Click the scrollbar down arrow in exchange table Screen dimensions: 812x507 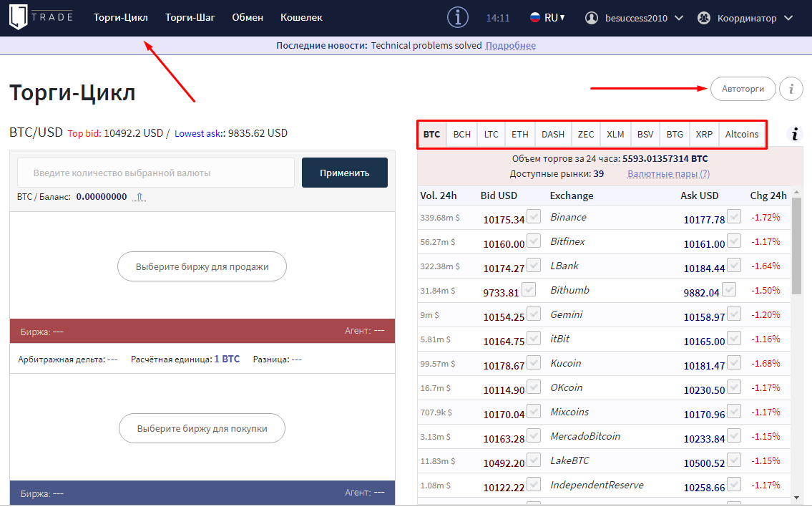pyautogui.click(x=797, y=498)
